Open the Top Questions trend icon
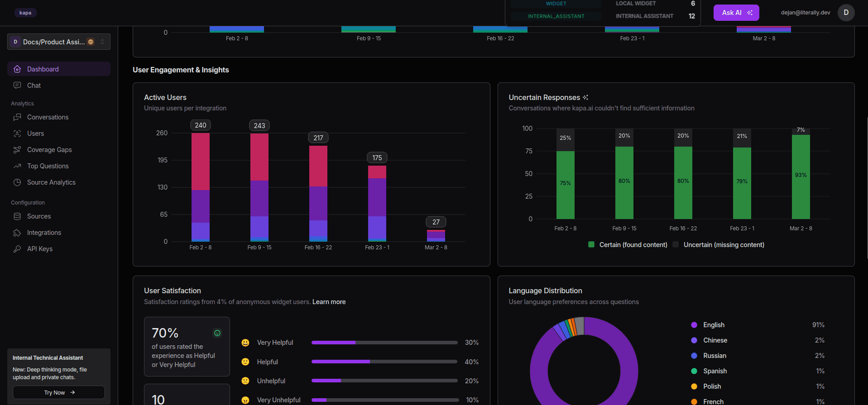Screen dimensions: 868x405 17,166
